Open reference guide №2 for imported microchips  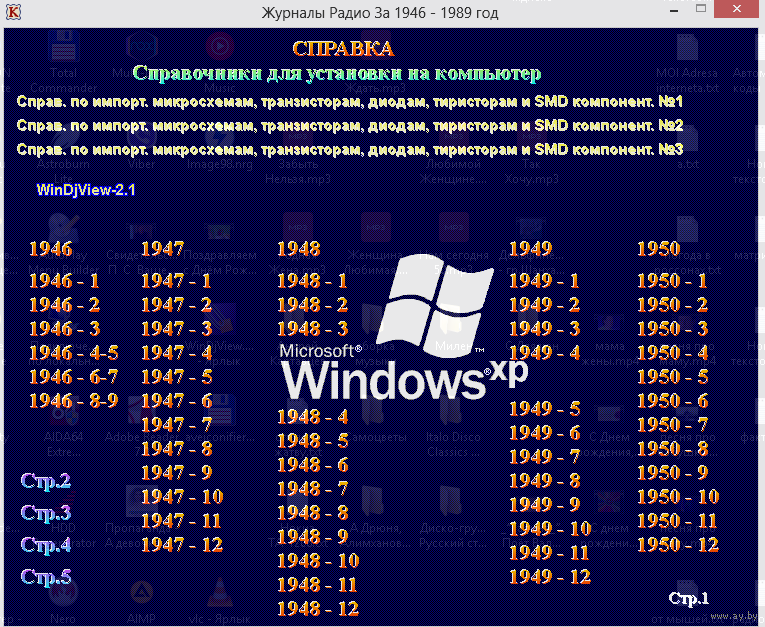[x=350, y=125]
